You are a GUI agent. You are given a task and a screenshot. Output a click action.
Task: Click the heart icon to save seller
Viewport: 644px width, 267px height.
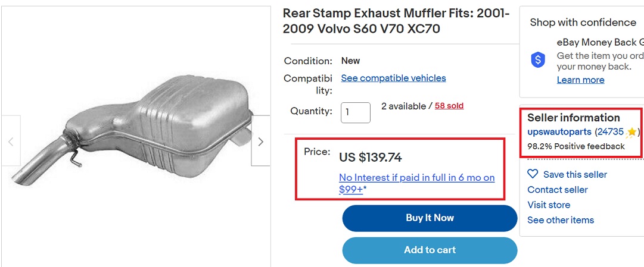pos(533,174)
